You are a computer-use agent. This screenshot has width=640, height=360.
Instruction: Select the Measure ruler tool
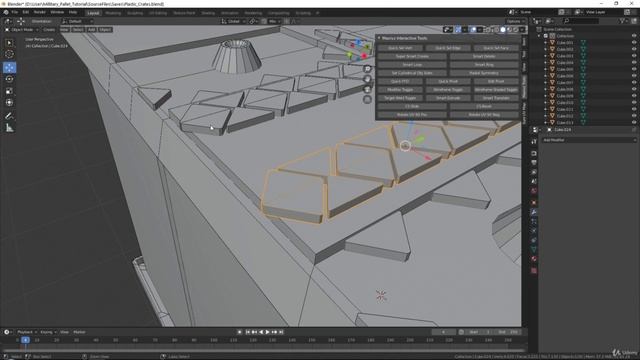click(9, 128)
